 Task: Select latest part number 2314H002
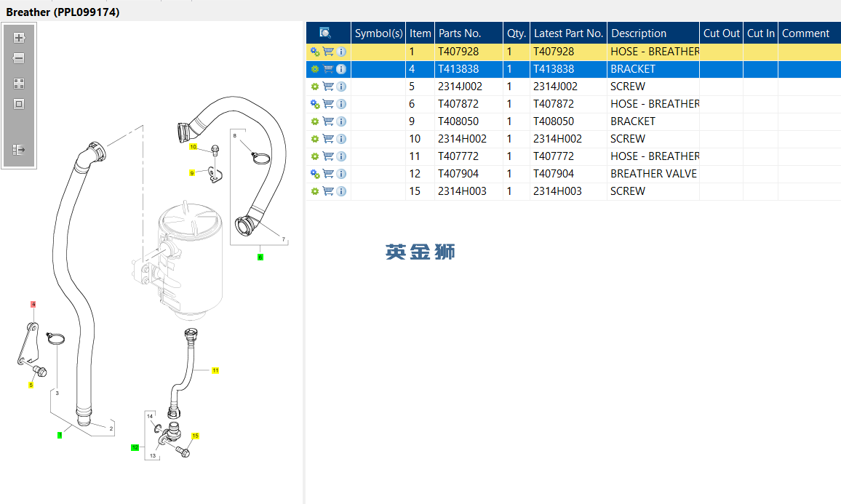pyautogui.click(x=568, y=139)
